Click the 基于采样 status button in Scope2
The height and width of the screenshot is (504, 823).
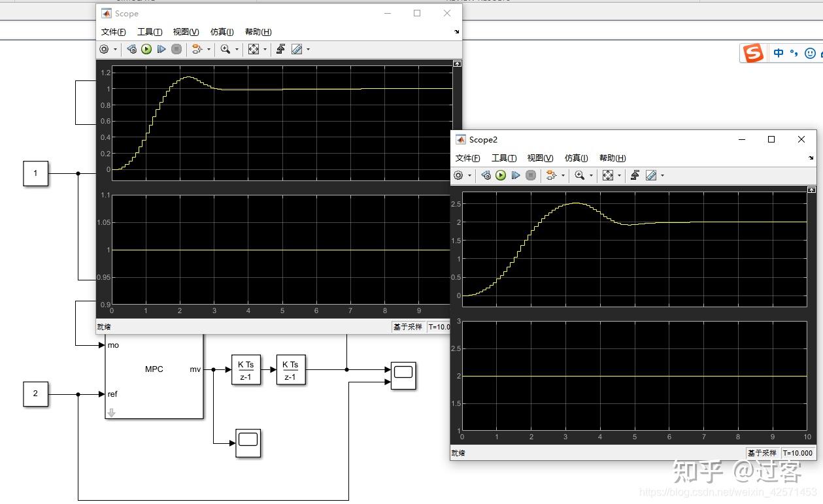762,453
